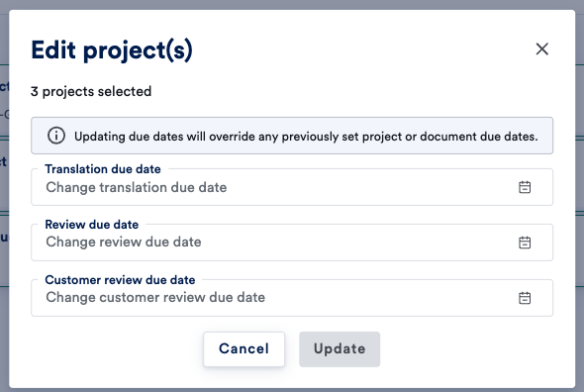Click the due date override warning message
The height and width of the screenshot is (392, 584).
click(306, 137)
